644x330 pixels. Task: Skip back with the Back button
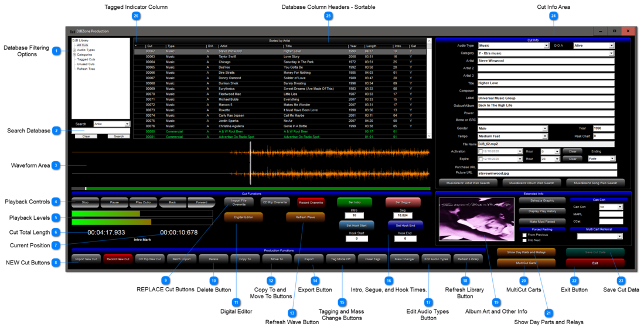172,202
